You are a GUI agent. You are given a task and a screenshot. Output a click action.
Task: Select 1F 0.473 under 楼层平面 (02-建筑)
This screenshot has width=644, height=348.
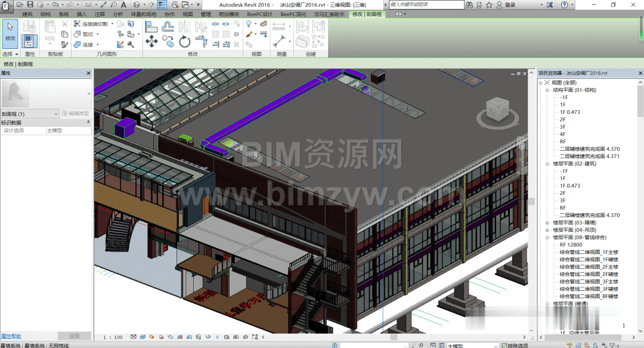(x=569, y=186)
